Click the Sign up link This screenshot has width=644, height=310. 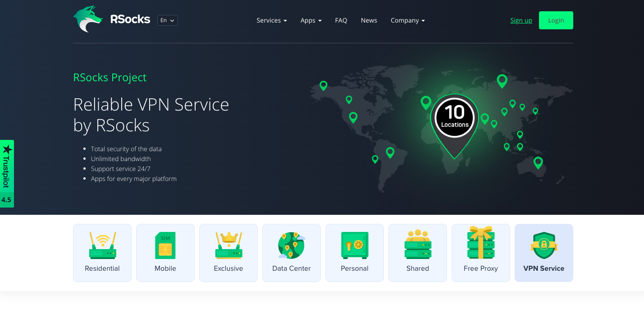click(521, 20)
